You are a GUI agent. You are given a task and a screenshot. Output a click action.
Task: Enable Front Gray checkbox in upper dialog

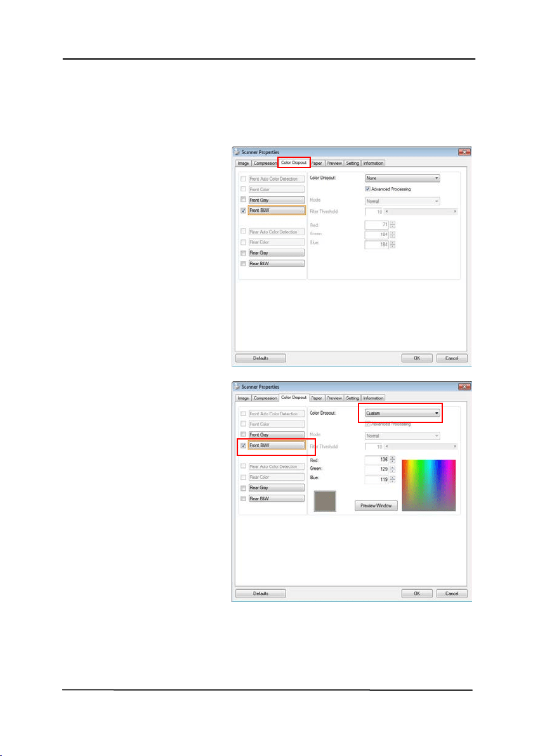point(243,200)
